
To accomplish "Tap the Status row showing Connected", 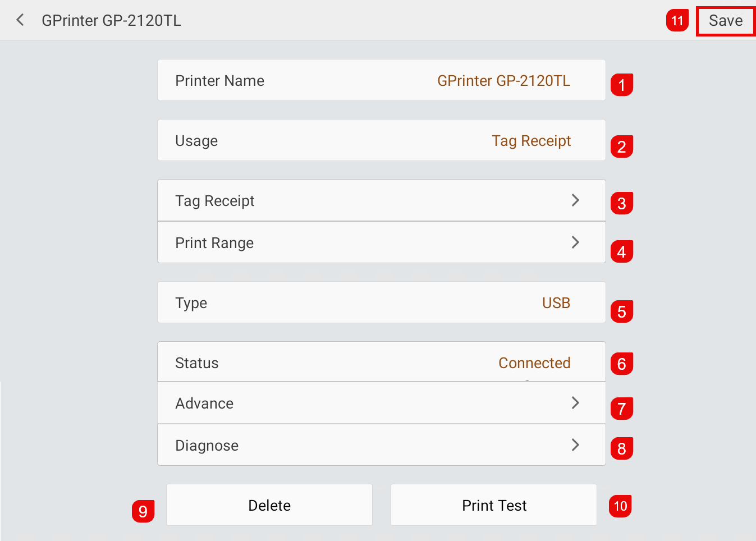I will (x=382, y=362).
